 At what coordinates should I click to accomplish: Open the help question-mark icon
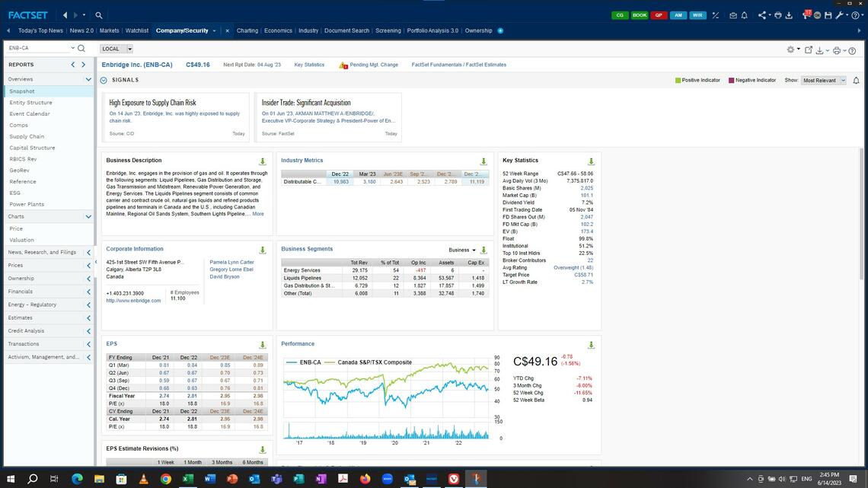(x=852, y=50)
